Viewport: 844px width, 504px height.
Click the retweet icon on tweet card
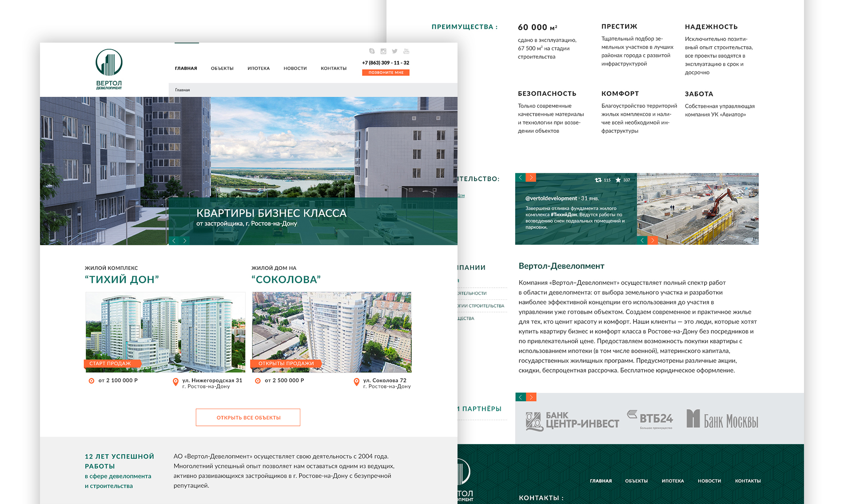pyautogui.click(x=598, y=180)
